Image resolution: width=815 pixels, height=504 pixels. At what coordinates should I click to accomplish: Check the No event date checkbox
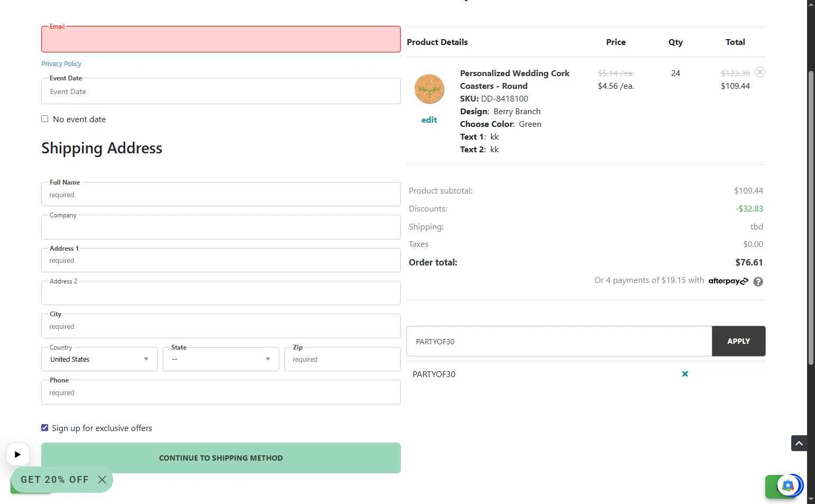[45, 119]
